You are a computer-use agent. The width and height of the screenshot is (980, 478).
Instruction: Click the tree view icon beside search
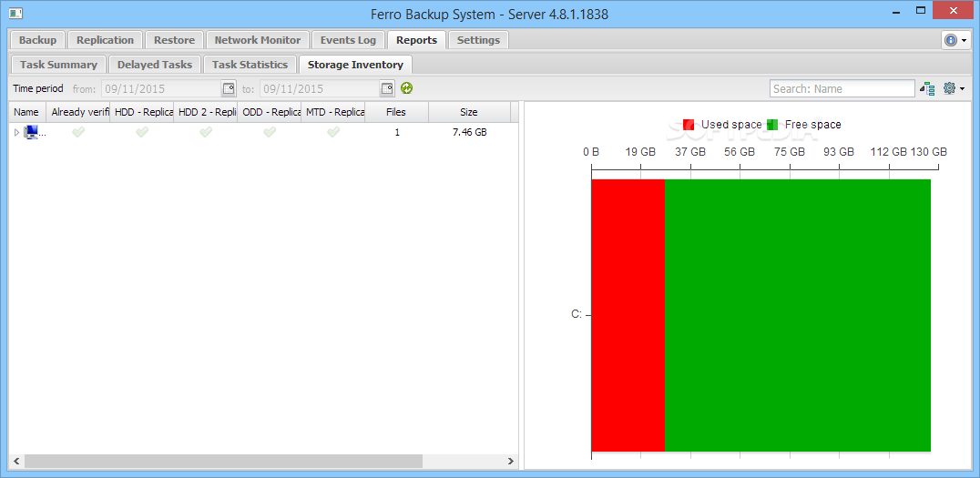click(927, 88)
